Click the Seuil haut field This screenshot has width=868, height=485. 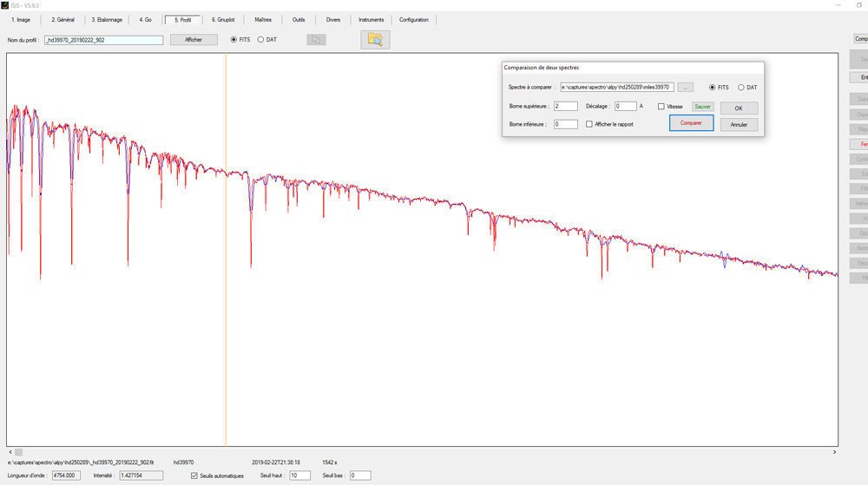(x=300, y=475)
